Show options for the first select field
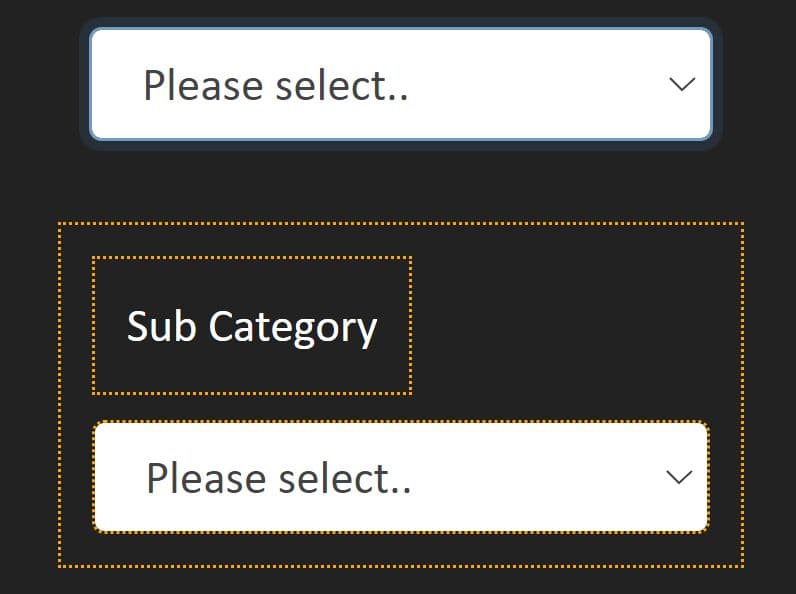The width and height of the screenshot is (796, 594). (x=401, y=84)
